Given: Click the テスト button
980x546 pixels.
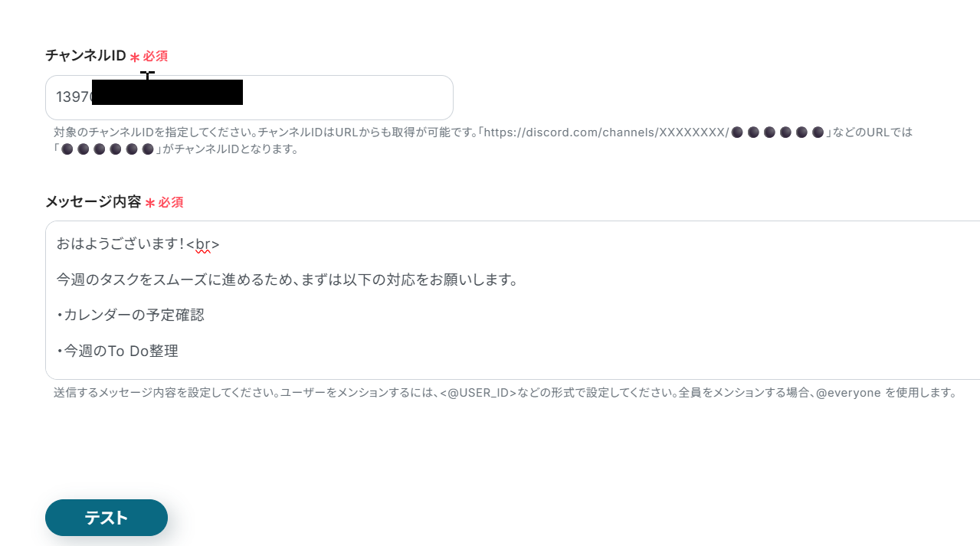Looking at the screenshot, I should [107, 518].
